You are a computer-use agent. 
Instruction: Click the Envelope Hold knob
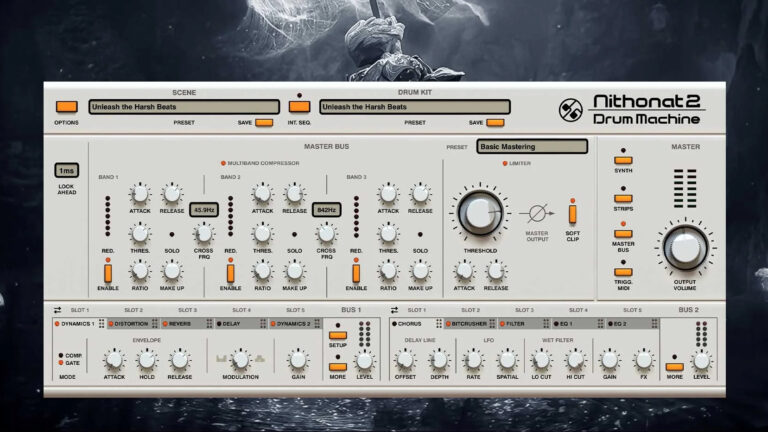[146, 360]
